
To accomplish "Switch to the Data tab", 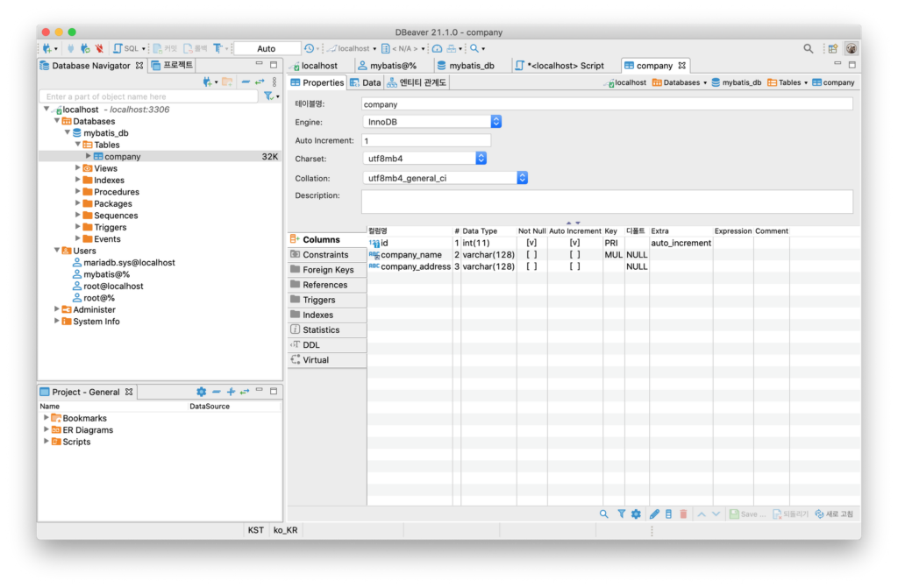I will 366,82.
